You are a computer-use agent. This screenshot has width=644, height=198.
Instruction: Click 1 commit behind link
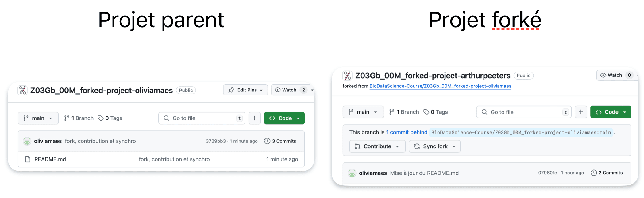407,132
